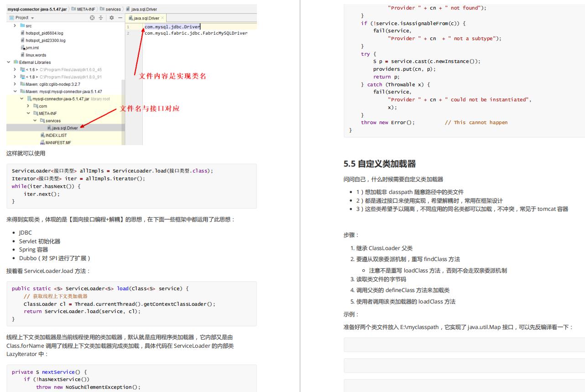This screenshot has height=392, width=585.
Task: Click the locate/select opened file icon
Action: pyautogui.click(x=92, y=18)
